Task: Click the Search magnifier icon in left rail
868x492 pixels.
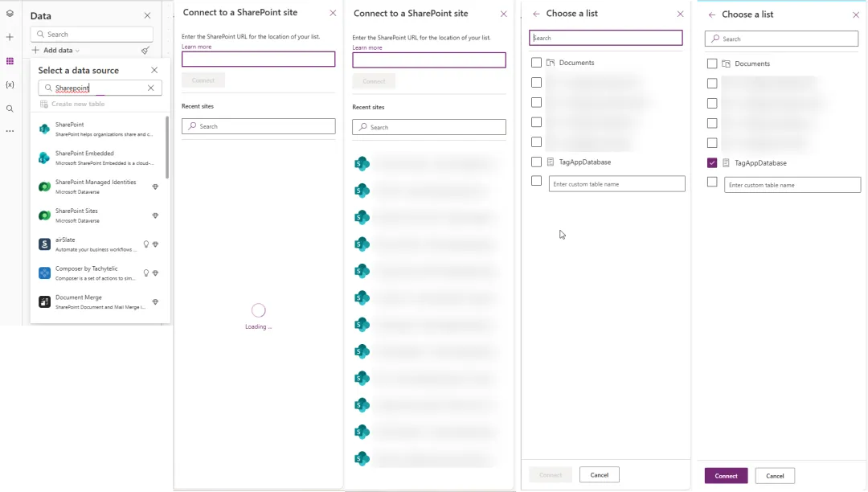Action: pos(10,109)
